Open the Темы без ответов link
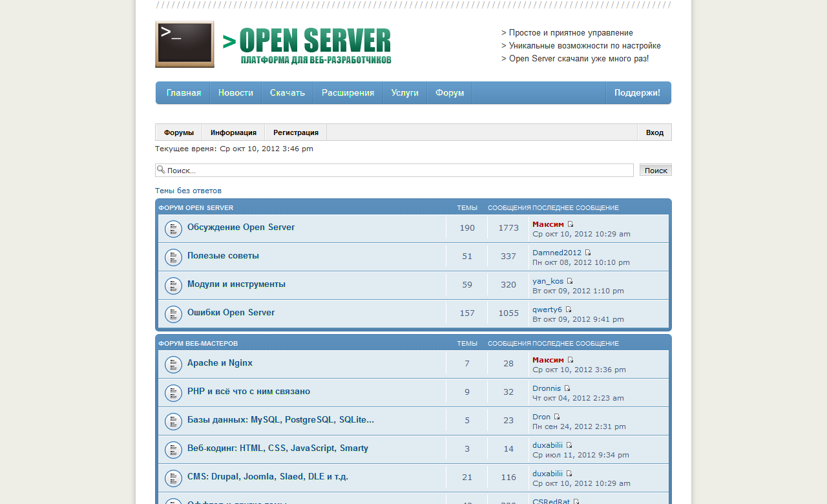827x504 pixels. [x=188, y=191]
